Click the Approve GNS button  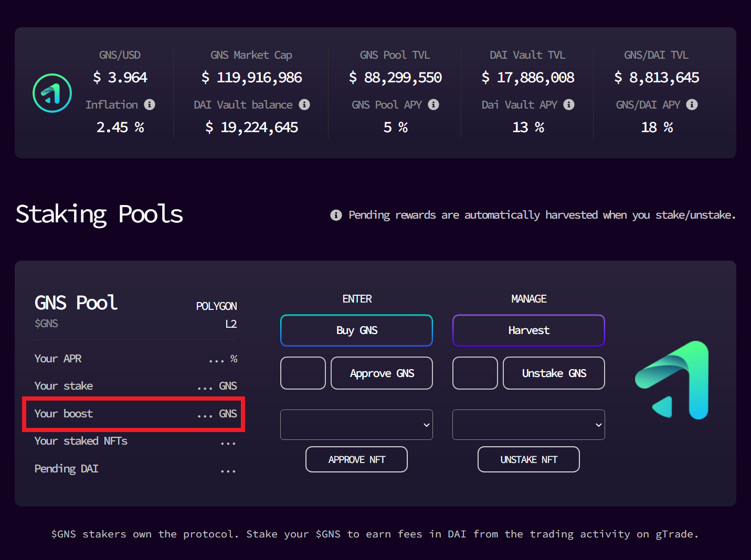(x=382, y=373)
